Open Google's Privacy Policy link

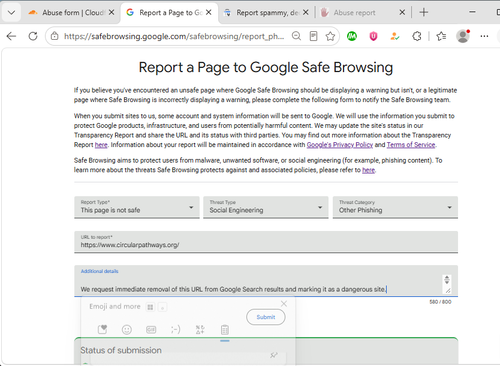coord(340,145)
